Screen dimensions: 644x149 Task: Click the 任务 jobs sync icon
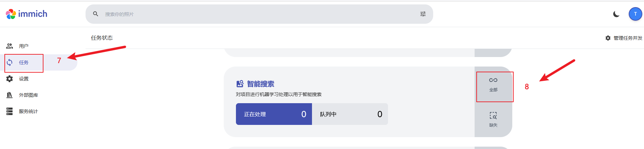(10, 62)
